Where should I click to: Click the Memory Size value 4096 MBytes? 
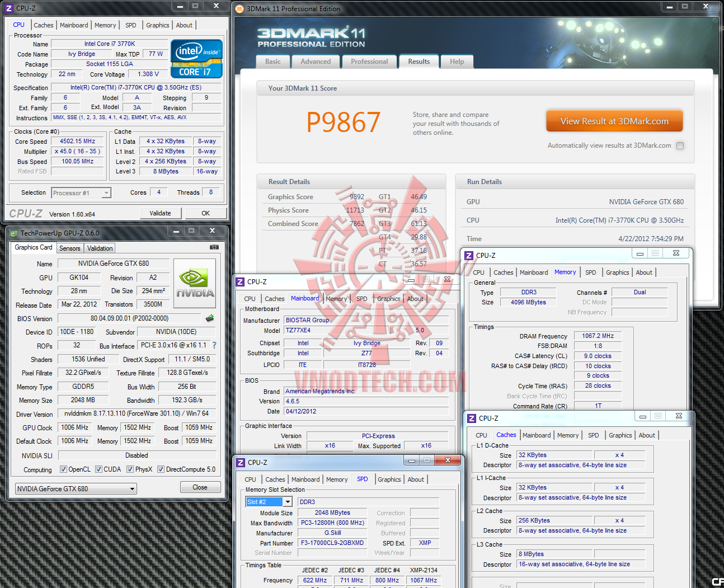coord(528,302)
